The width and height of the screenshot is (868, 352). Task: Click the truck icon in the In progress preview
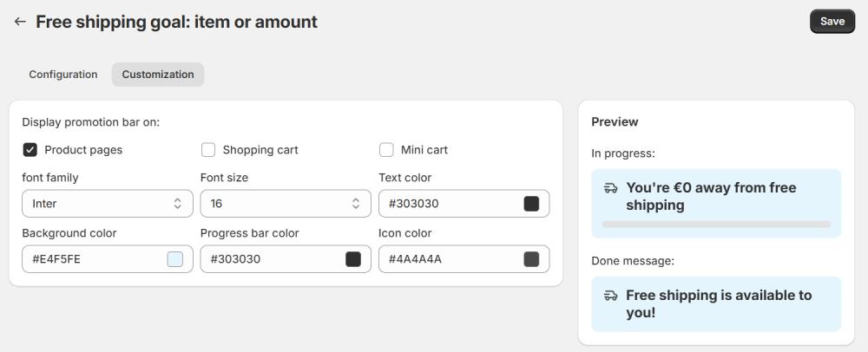point(610,188)
